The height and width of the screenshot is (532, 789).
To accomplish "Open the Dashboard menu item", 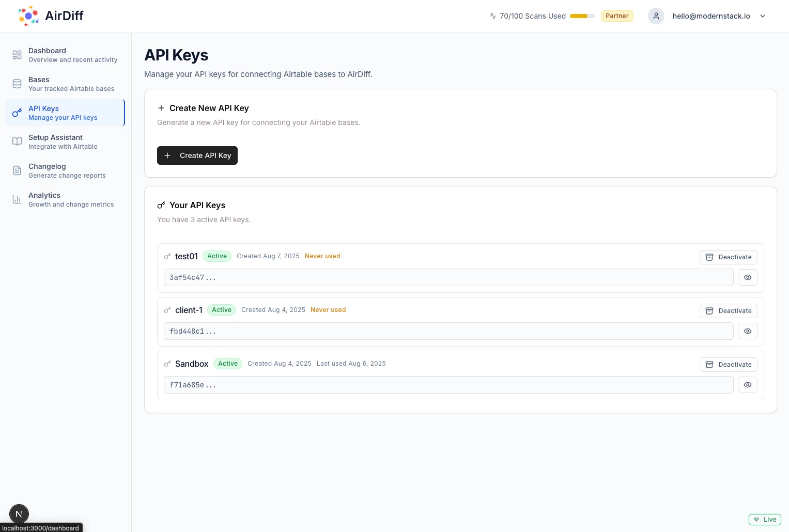I will pos(65,55).
